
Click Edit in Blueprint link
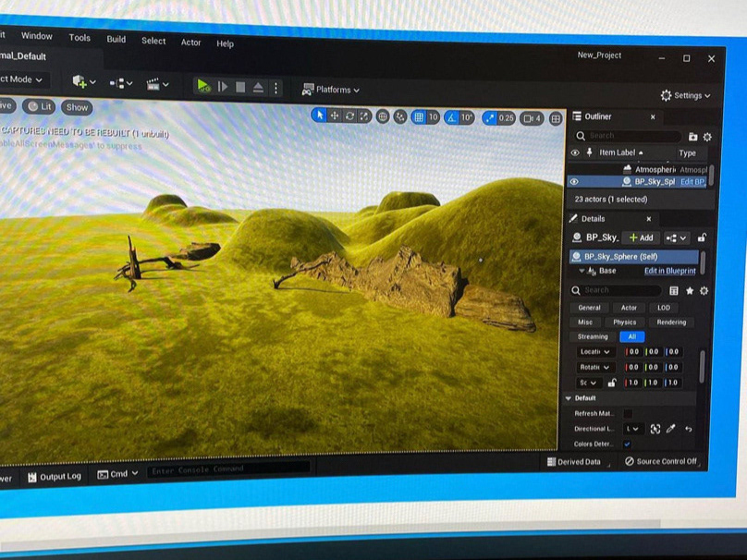(670, 271)
